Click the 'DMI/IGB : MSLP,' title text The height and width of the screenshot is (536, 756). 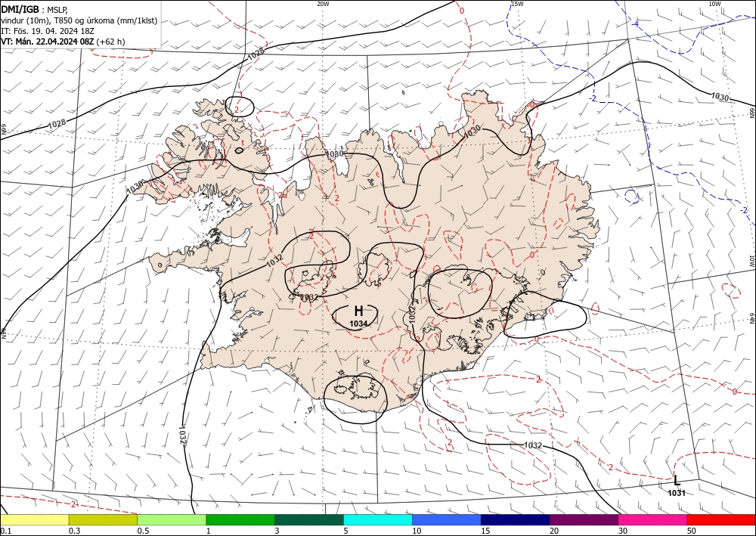(35, 9)
